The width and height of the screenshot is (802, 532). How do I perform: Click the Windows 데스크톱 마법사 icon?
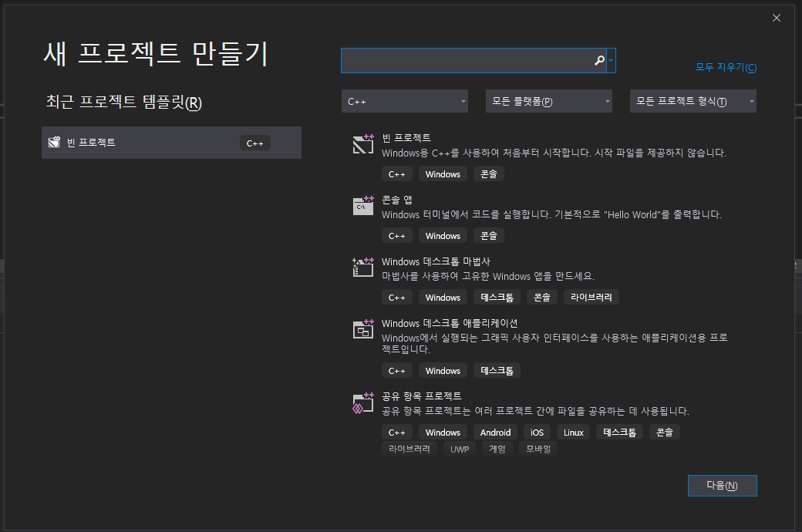pos(363,267)
